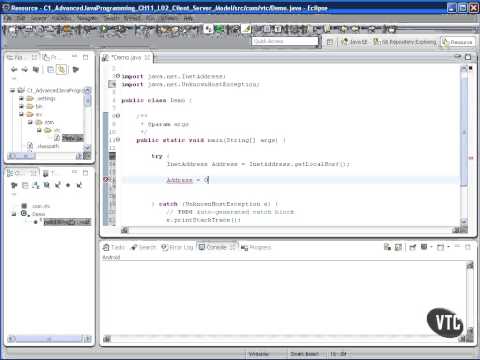Click the Run button in main toolbar
The width and height of the screenshot is (480, 360).
(104, 30)
